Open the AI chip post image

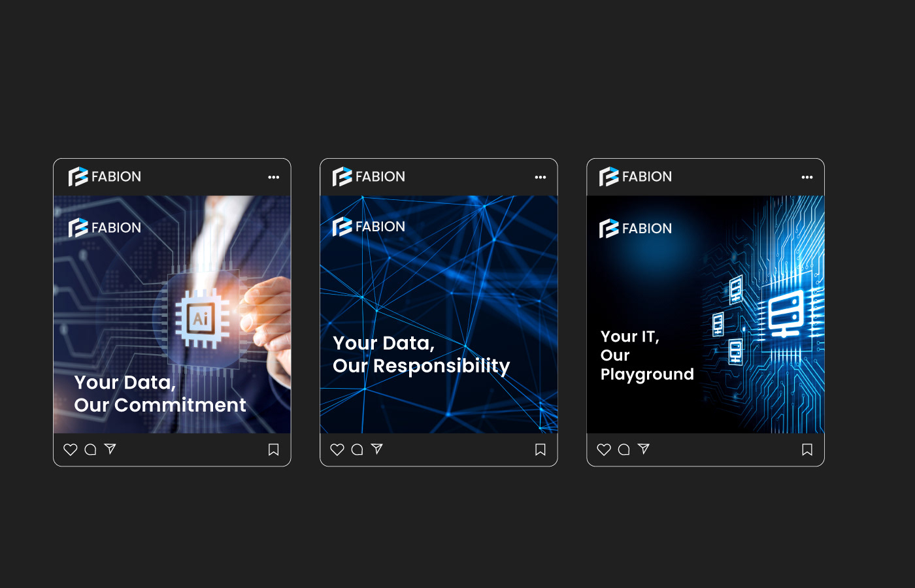click(172, 314)
